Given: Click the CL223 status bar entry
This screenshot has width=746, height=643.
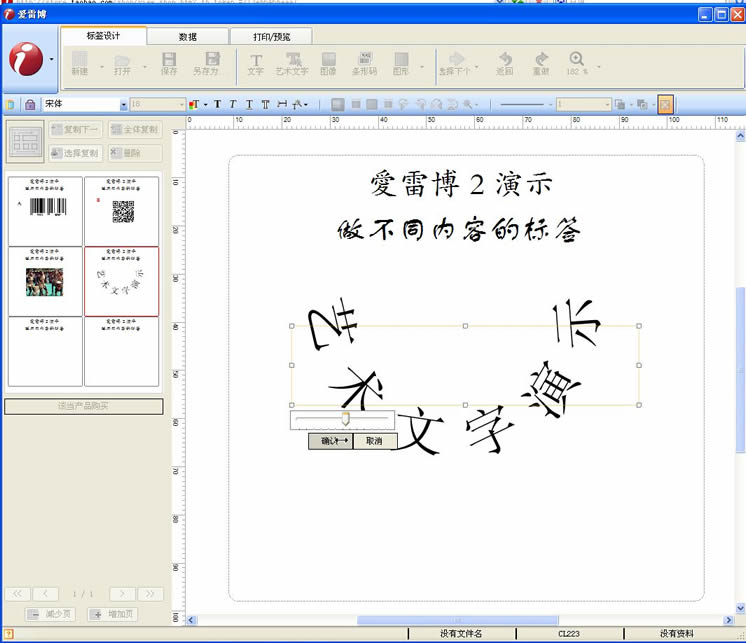Looking at the screenshot, I should (569, 633).
